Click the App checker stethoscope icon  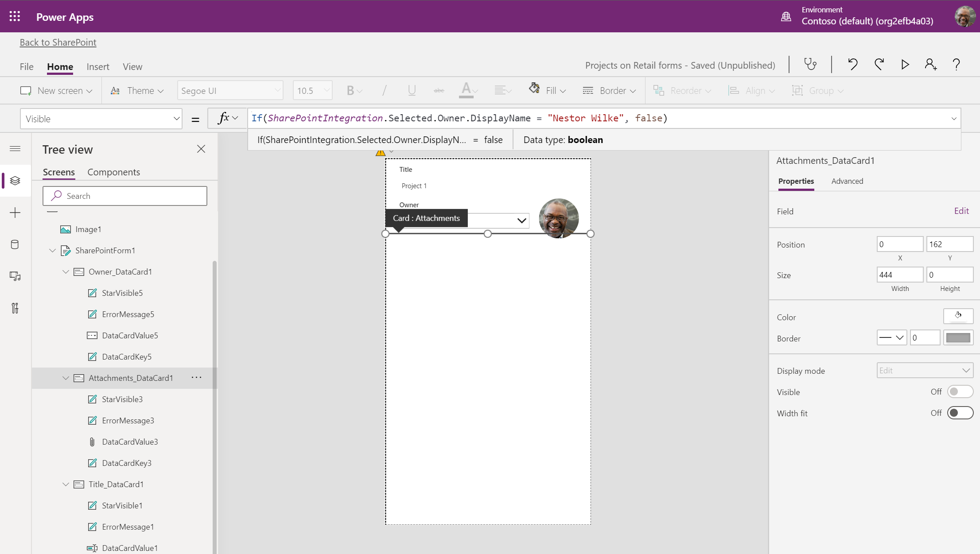810,65
